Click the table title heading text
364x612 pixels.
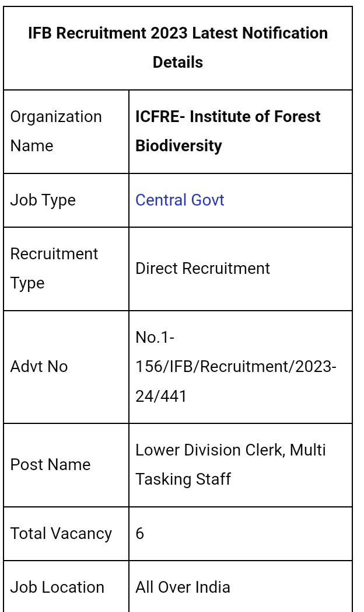click(x=178, y=48)
